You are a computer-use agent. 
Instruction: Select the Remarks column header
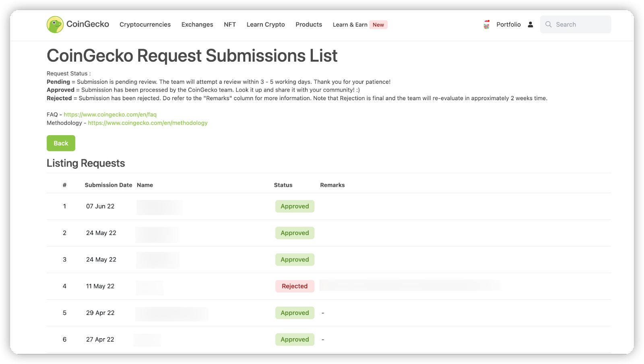click(x=332, y=185)
